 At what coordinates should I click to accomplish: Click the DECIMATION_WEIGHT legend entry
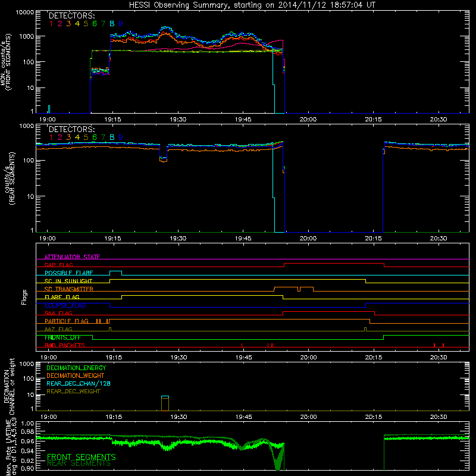click(x=76, y=375)
